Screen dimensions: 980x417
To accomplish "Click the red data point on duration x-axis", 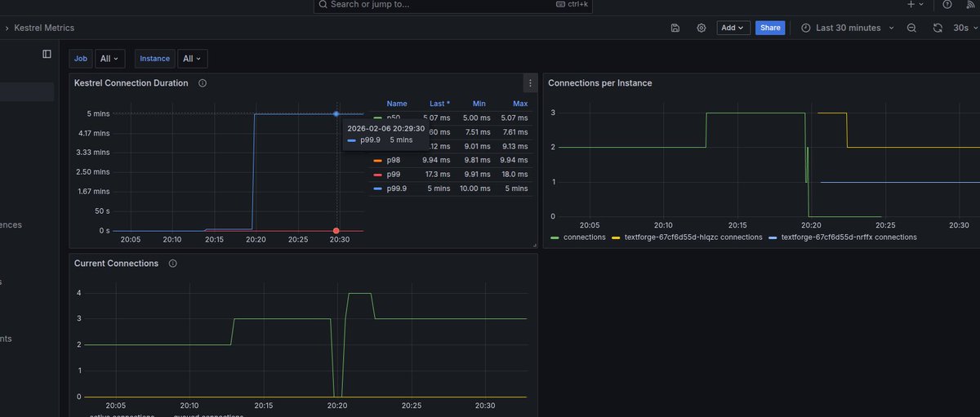I will coord(336,231).
